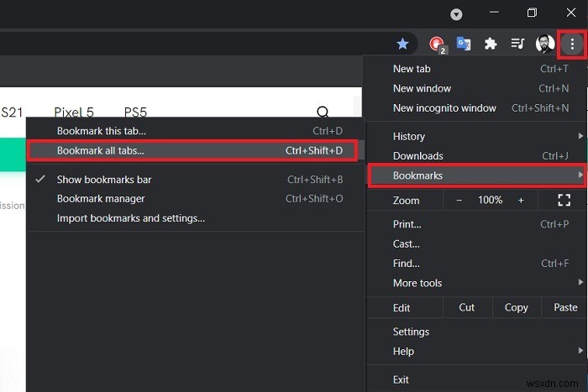Open the red ad-blocker extension icon
Screen dimensions: 588x392
[438, 44]
